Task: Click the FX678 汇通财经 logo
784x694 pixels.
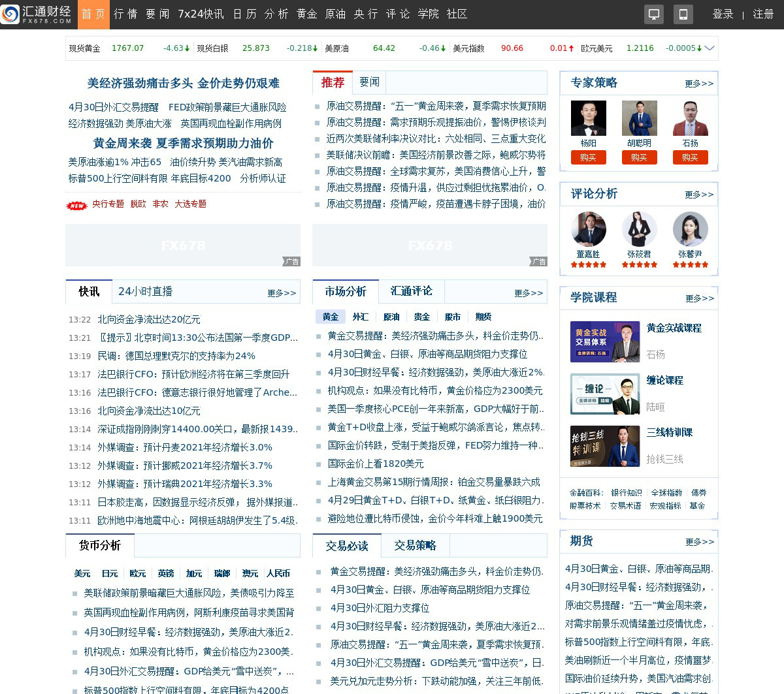Action: tap(37, 14)
